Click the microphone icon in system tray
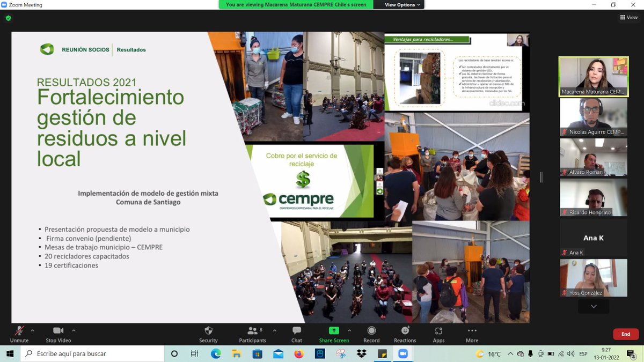This screenshot has width=644, height=362. pyautogui.click(x=531, y=354)
